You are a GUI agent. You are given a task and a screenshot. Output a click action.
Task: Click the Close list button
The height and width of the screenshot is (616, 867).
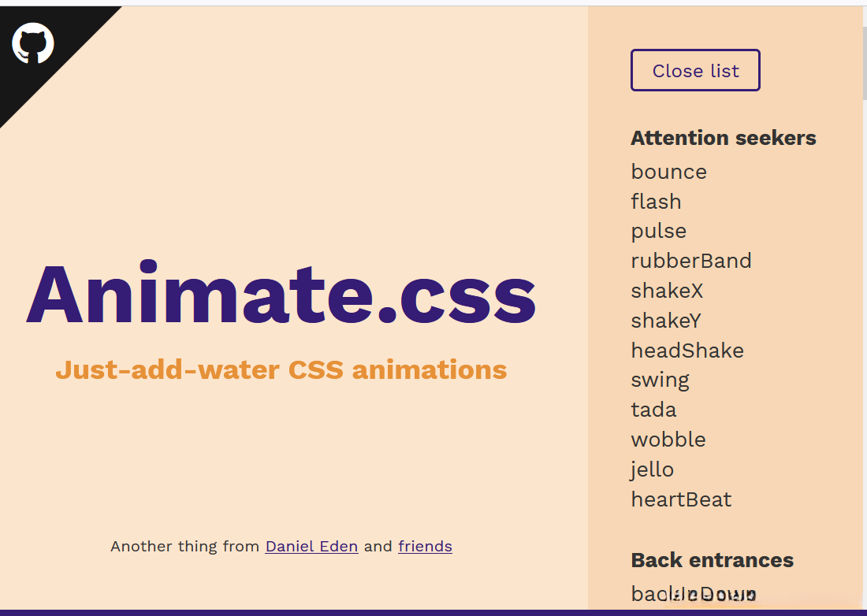click(x=695, y=71)
